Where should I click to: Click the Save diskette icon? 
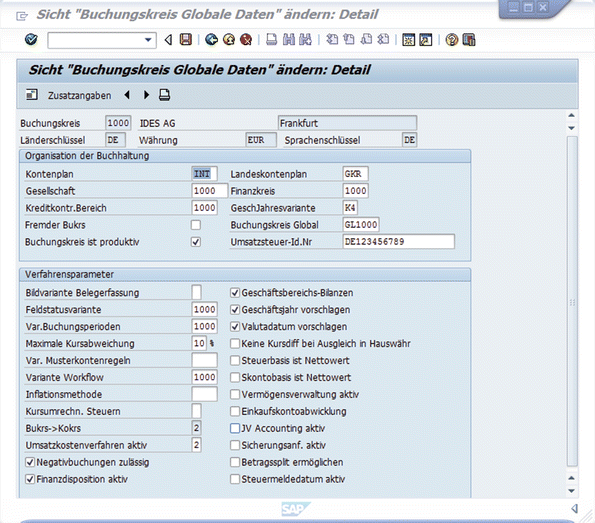(186, 39)
